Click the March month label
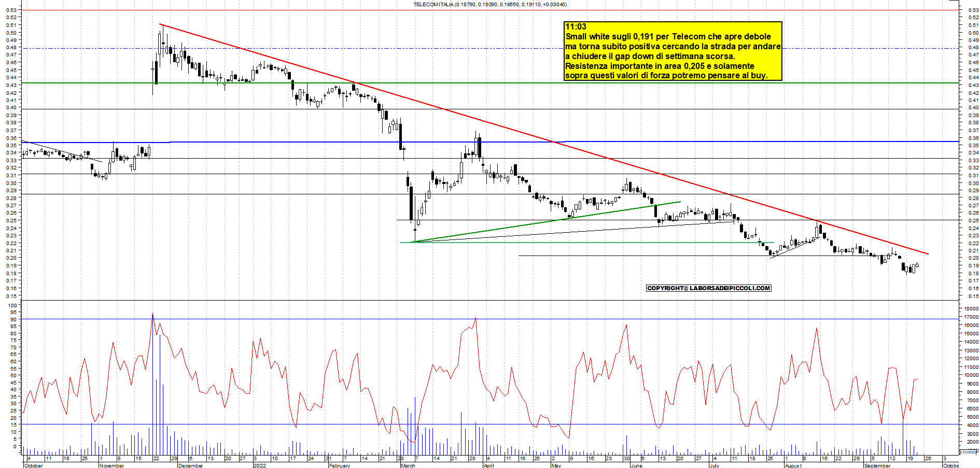980x468 pixels. click(x=408, y=465)
